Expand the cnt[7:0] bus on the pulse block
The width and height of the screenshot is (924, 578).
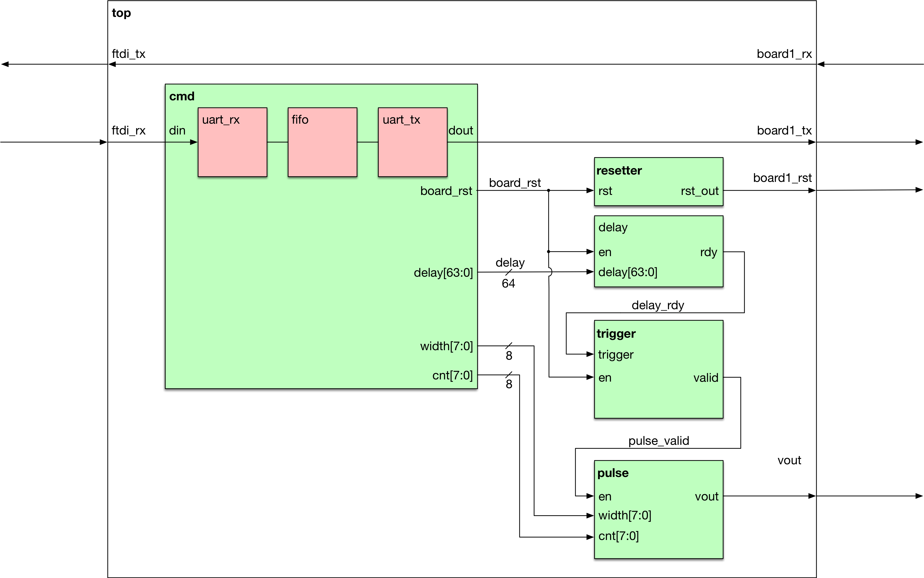[619, 536]
